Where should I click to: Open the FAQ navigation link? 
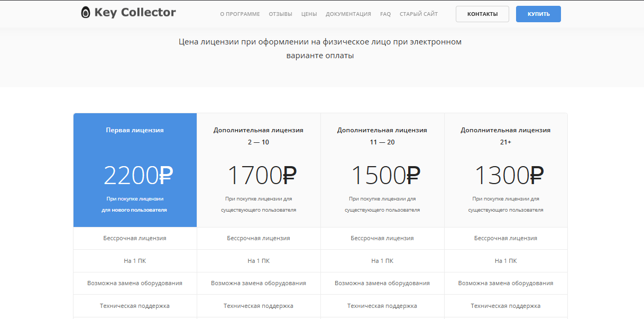[385, 14]
